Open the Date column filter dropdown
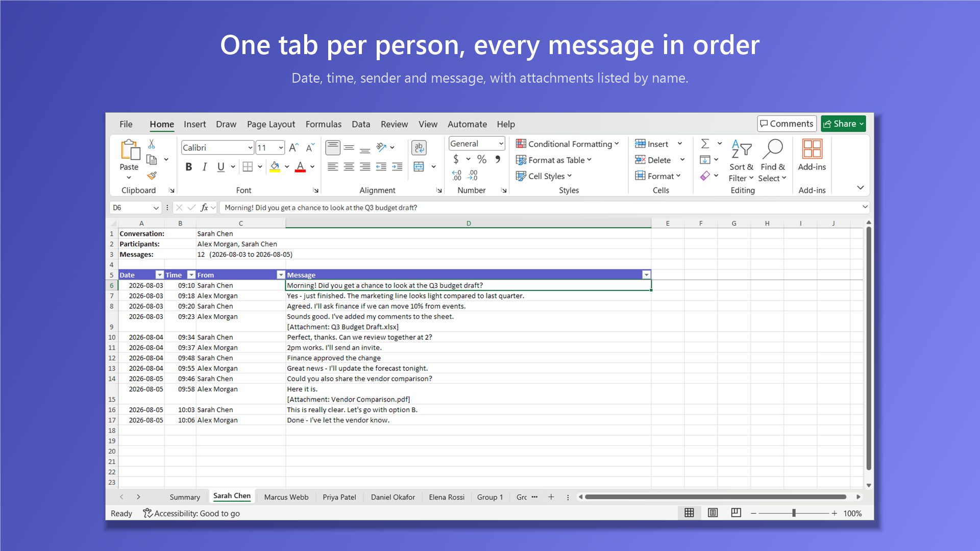980x551 pixels. tap(160, 275)
